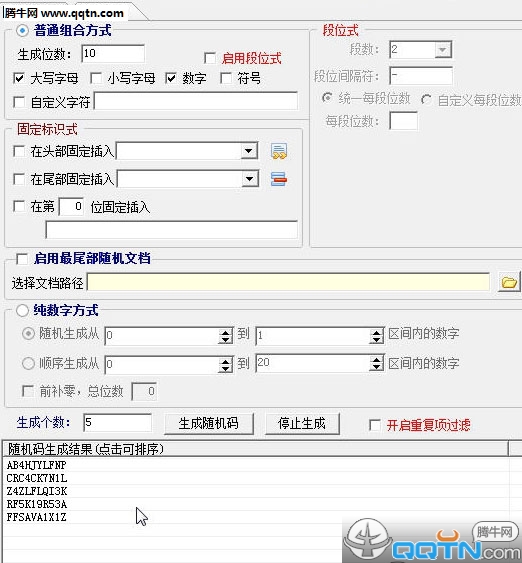Click the up/down spinner next to the sequential end value 20
The image size is (522, 563).
tap(377, 363)
